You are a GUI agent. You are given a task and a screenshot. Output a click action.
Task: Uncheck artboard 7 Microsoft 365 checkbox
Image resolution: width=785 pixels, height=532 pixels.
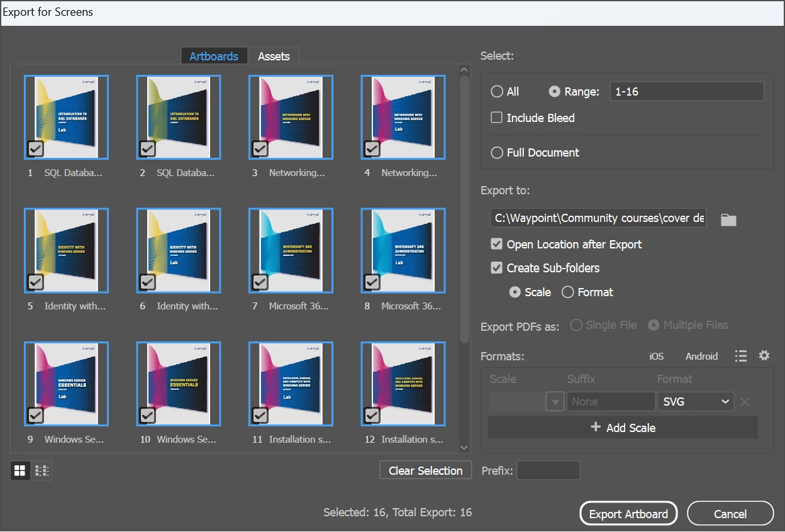(x=260, y=282)
